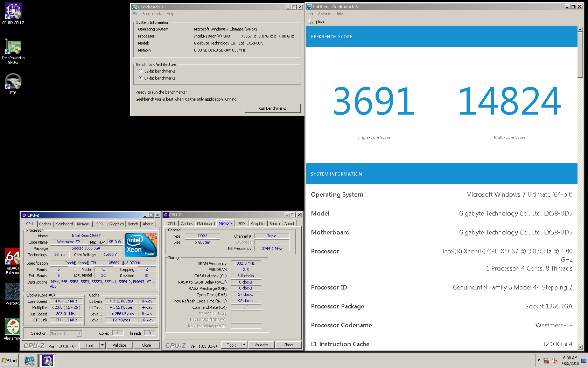This screenshot has height=368, width=588.
Task: Click Multiplier value x 23.0
Action: tap(66, 307)
